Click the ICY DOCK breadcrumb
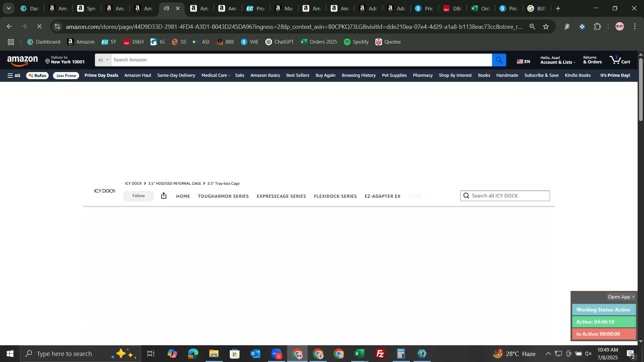Screen dimensions: 644x362 click(133, 184)
